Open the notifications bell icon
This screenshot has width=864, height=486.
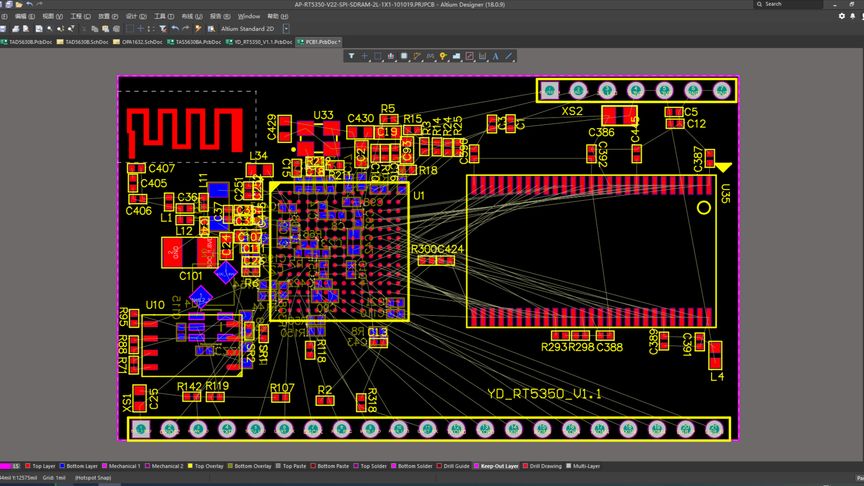[x=852, y=17]
